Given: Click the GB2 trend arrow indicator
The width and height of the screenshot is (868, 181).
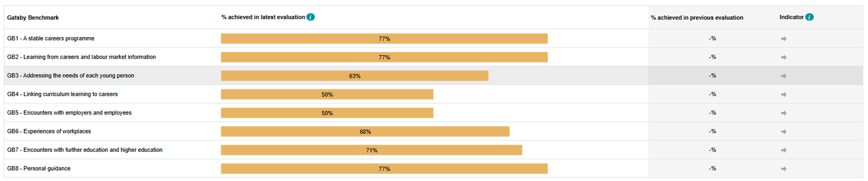Looking at the screenshot, I should pyautogui.click(x=784, y=58).
